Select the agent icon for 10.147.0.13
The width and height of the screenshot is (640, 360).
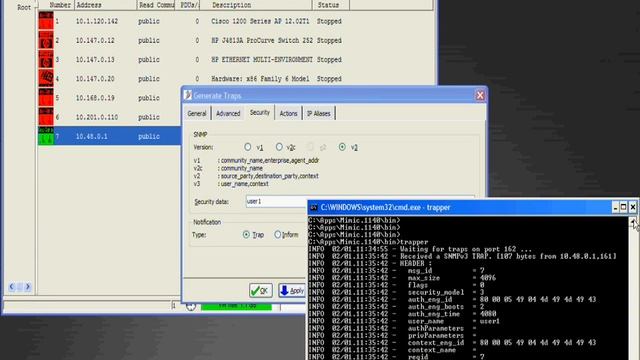[x=46, y=59]
